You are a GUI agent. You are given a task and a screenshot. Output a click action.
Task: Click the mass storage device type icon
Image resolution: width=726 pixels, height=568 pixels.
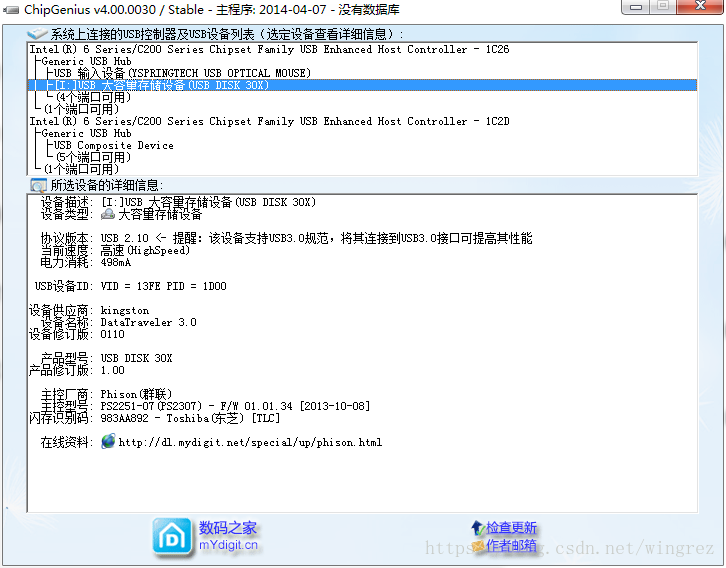pyautogui.click(x=108, y=214)
